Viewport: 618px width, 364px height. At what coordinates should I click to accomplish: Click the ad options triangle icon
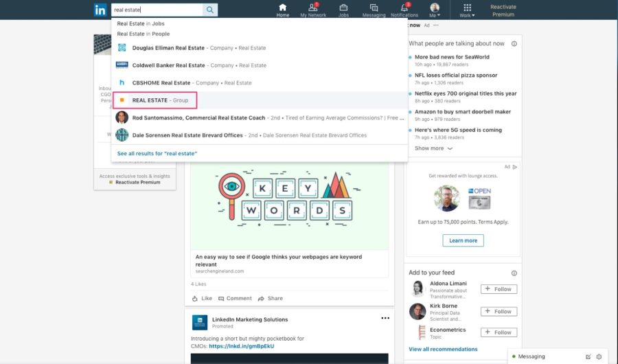(x=515, y=167)
